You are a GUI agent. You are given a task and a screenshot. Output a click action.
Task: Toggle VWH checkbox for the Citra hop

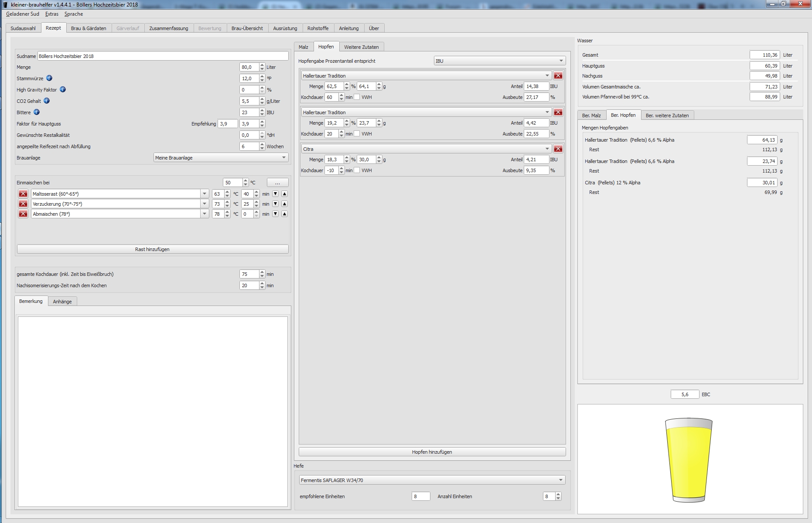[x=357, y=170]
